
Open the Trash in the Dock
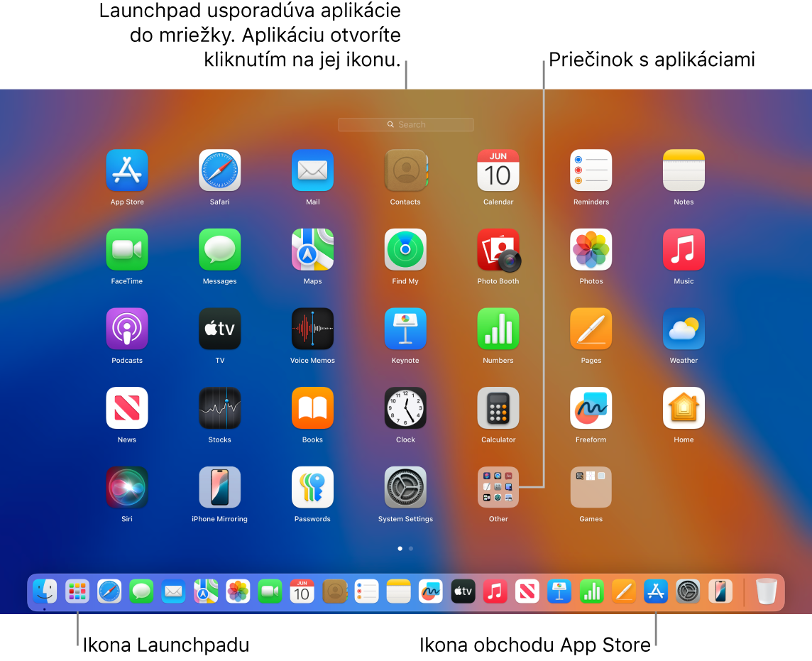click(x=767, y=591)
